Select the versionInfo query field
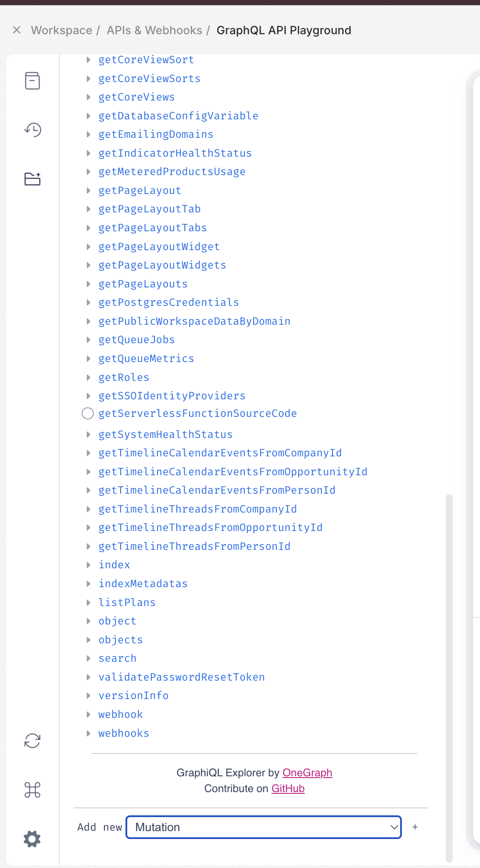480x868 pixels. (133, 696)
